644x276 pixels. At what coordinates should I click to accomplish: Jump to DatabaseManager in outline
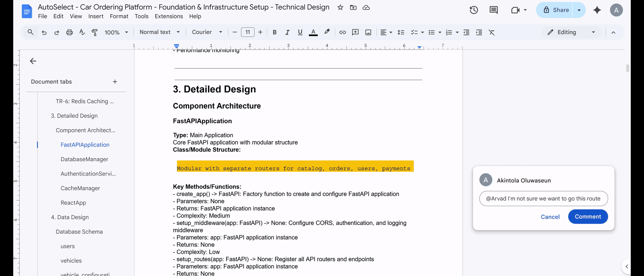pos(85,159)
